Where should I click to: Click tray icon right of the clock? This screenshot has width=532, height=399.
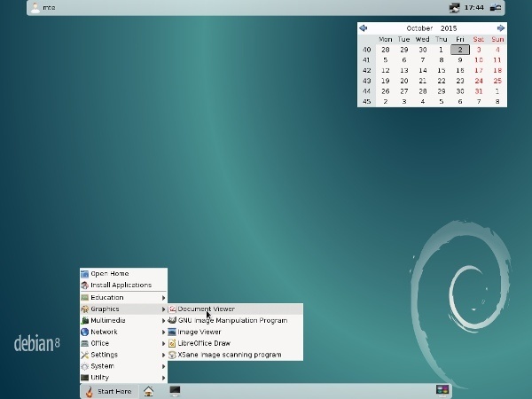pos(496,7)
